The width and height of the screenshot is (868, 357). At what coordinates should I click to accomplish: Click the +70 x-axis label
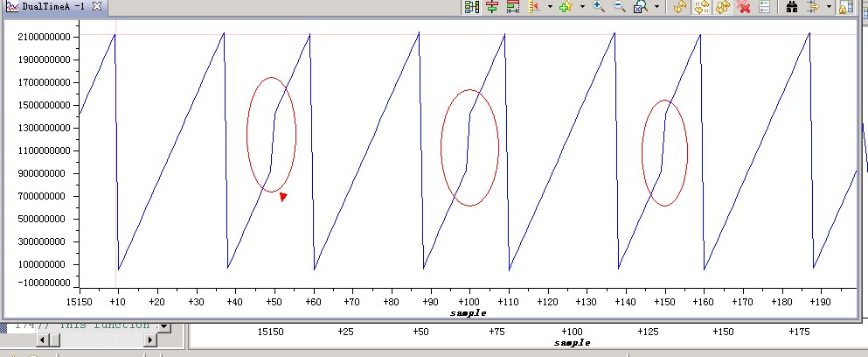[x=352, y=302]
